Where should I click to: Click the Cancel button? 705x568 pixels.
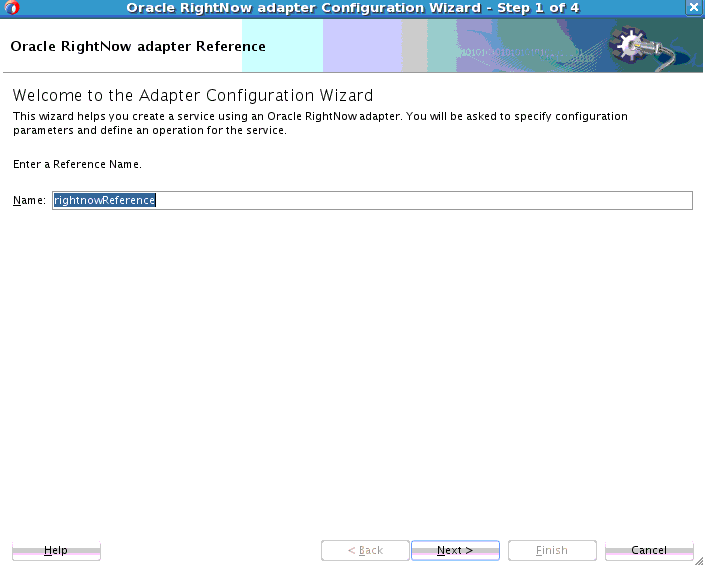pyautogui.click(x=649, y=550)
